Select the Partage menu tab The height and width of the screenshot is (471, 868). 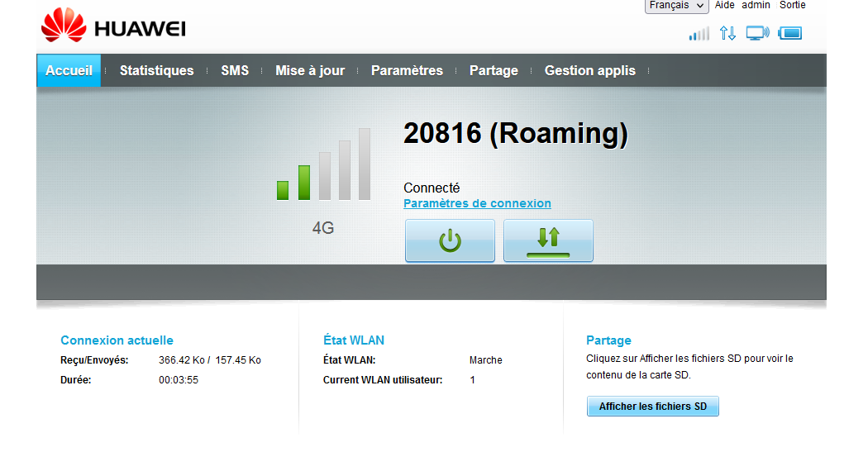coord(494,70)
